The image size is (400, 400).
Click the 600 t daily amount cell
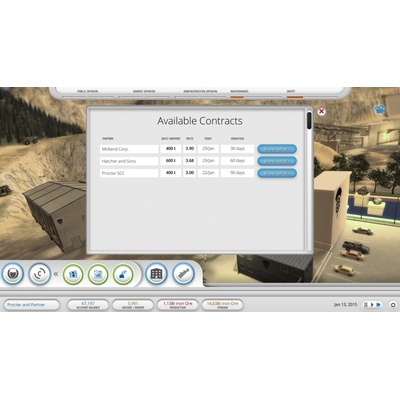pyautogui.click(x=171, y=161)
